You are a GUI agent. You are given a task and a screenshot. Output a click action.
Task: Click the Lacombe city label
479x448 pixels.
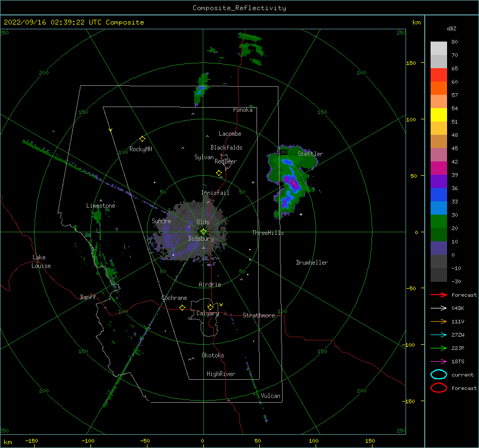click(230, 134)
